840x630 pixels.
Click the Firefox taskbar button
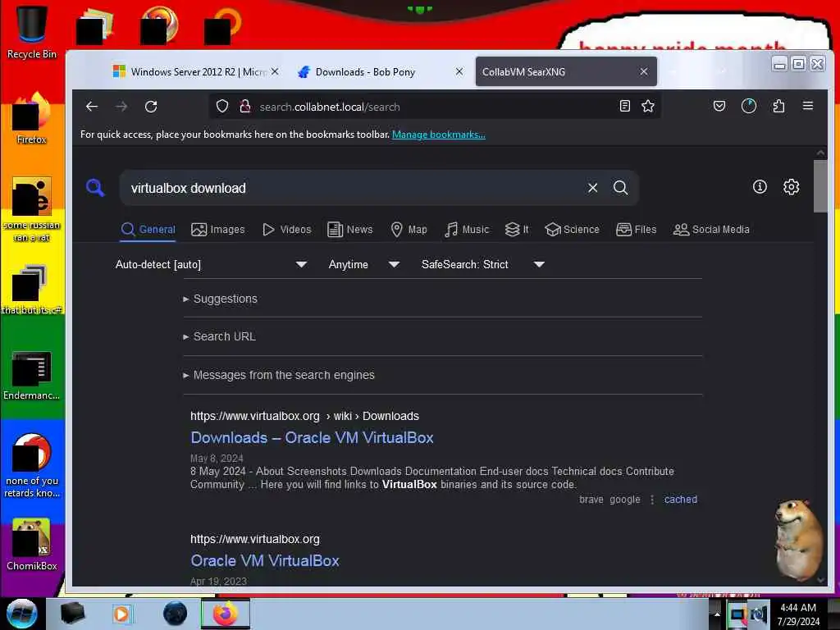(x=226, y=614)
